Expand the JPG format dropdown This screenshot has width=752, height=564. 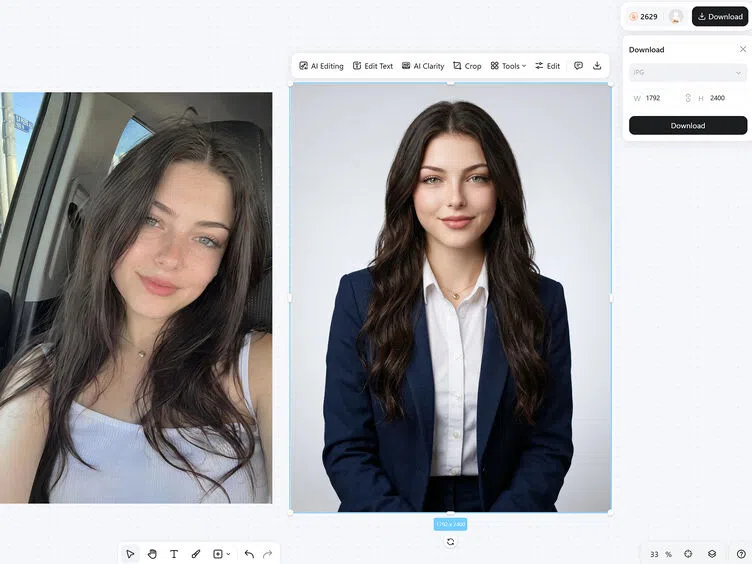pyautogui.click(x=688, y=72)
